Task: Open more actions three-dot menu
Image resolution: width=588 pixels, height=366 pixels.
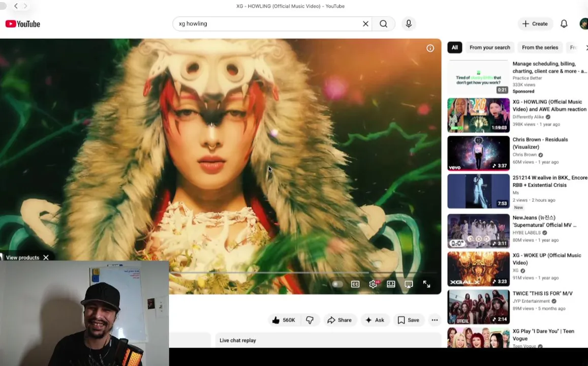Action: (x=435, y=320)
